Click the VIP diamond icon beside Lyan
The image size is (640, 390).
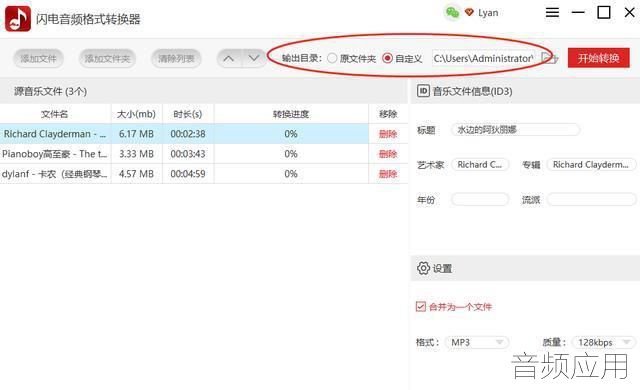pos(469,13)
